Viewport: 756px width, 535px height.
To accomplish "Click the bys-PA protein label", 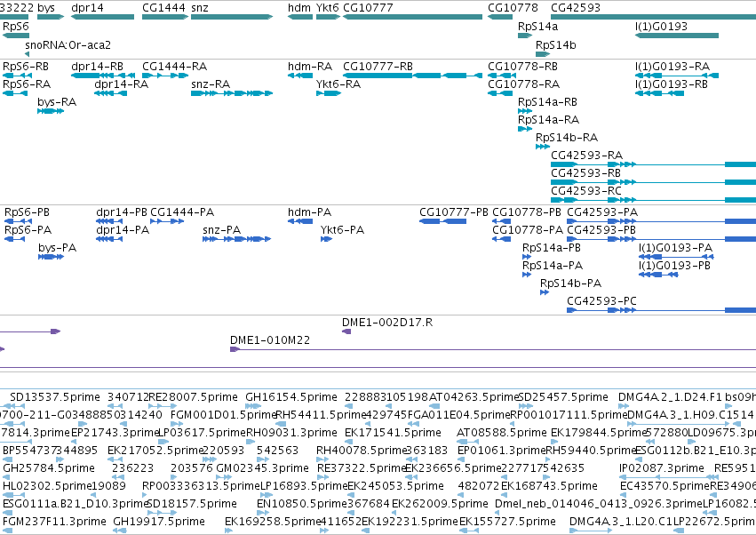I will [x=58, y=247].
